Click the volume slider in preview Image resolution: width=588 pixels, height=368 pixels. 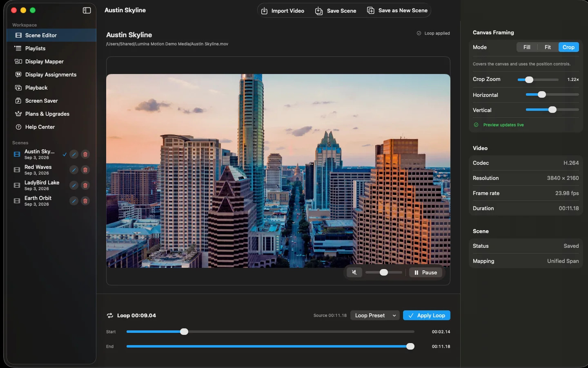[384, 272]
